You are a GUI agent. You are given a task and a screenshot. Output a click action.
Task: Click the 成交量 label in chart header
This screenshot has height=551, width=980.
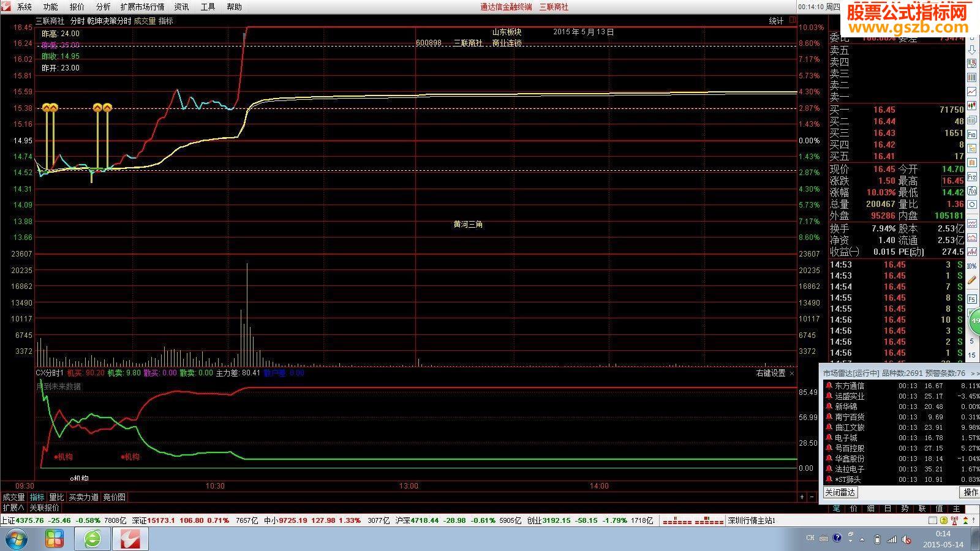[x=145, y=21]
